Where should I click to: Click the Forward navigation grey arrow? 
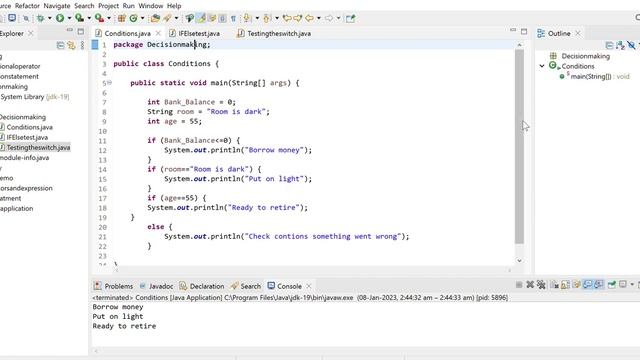329,18
